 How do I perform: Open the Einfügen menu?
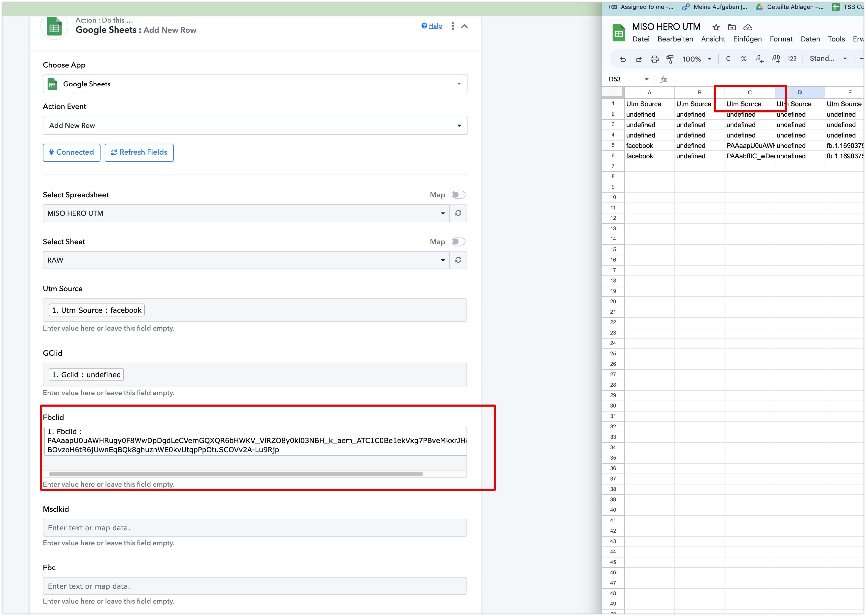pyautogui.click(x=747, y=39)
